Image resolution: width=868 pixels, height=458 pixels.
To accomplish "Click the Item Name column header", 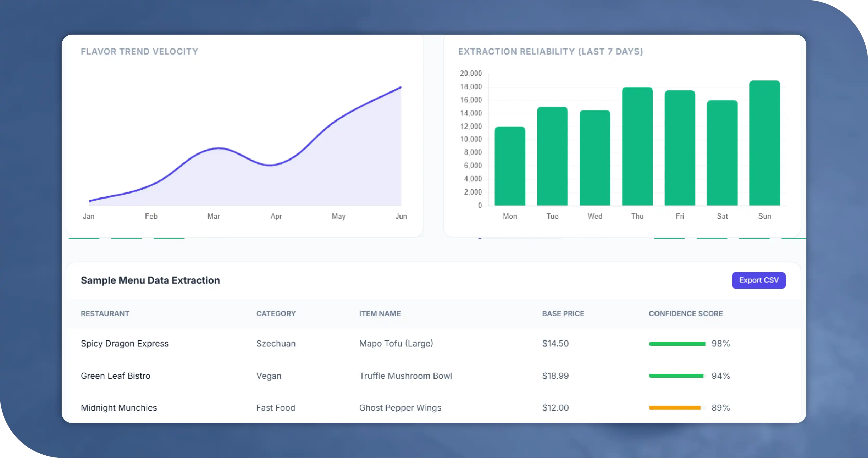I will point(380,313).
